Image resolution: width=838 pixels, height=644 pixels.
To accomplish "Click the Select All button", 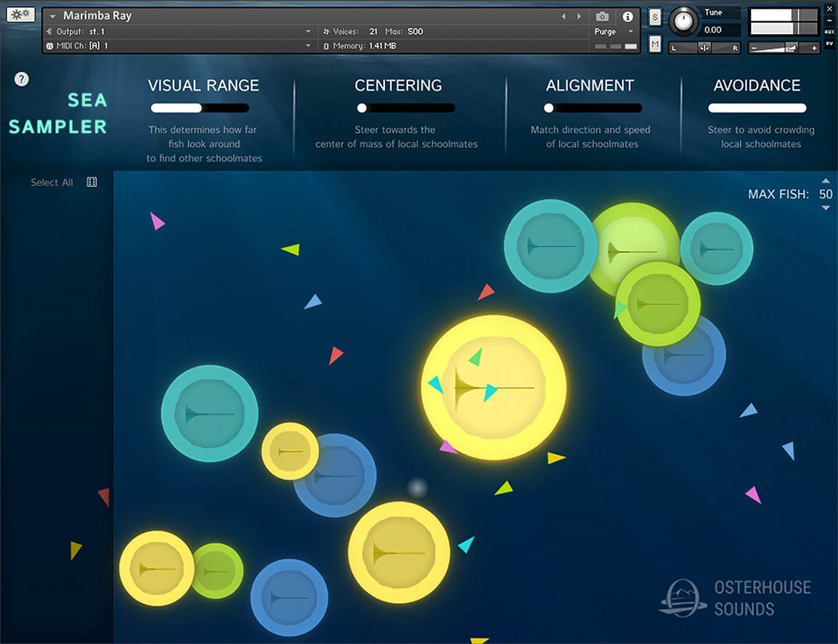I will (x=52, y=182).
